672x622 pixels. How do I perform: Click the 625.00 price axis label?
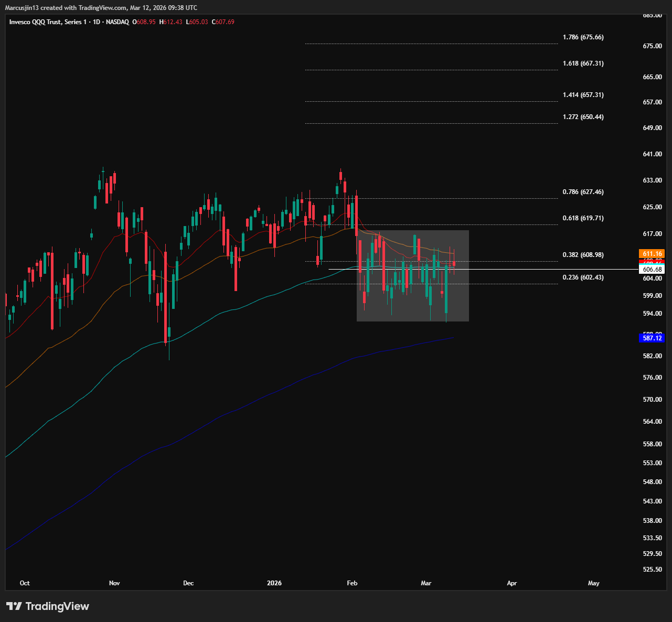[x=653, y=207]
